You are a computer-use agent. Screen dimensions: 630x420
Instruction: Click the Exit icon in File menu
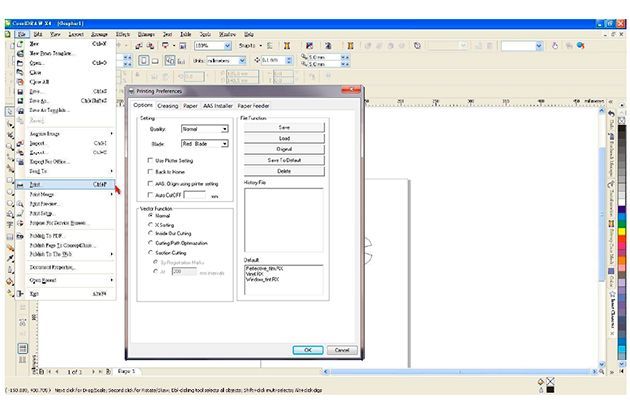21,295
